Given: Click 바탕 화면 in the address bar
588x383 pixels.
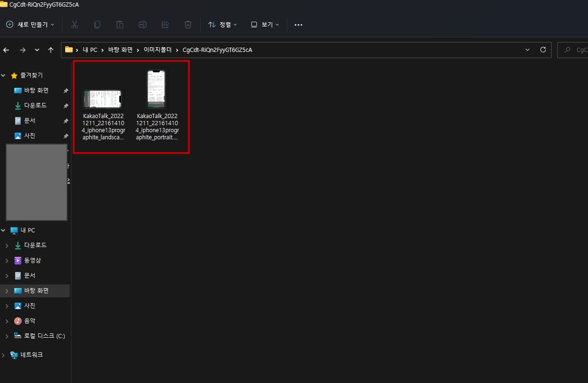Looking at the screenshot, I should (121, 50).
